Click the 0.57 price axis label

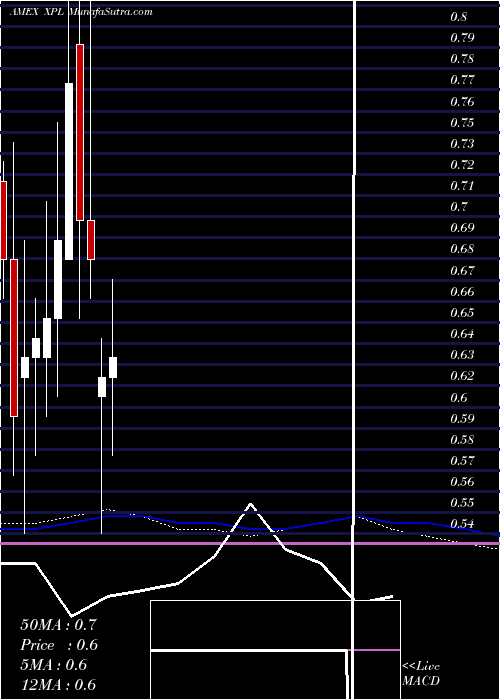click(x=462, y=461)
